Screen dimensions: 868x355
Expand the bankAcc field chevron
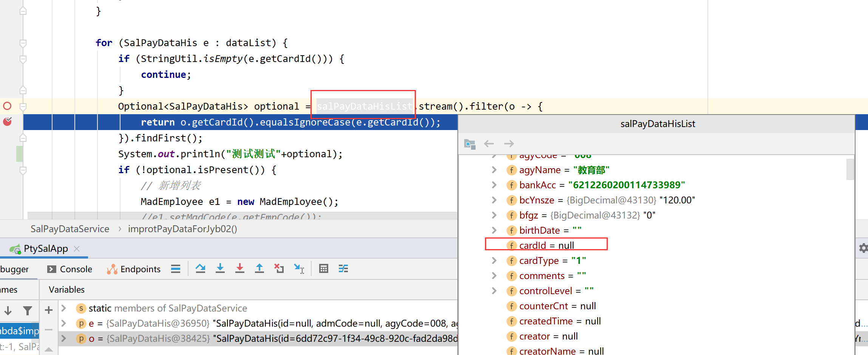(x=494, y=185)
